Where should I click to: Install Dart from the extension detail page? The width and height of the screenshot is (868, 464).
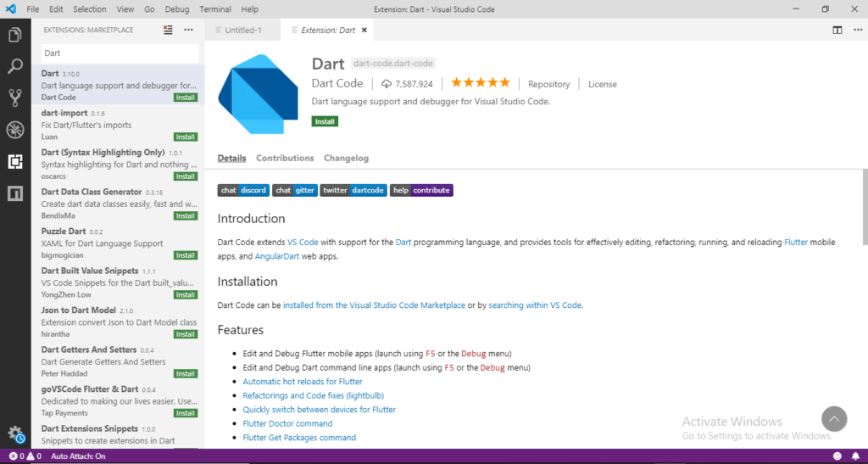click(325, 121)
